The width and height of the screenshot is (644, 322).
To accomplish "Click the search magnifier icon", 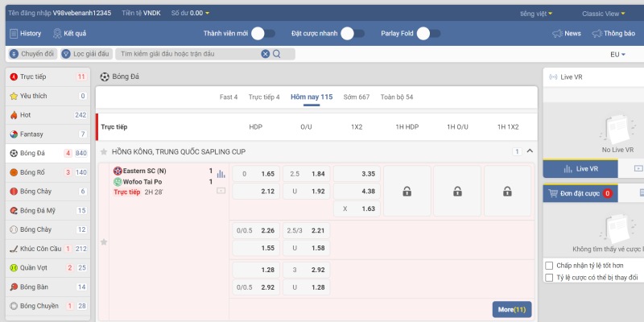I will click(x=277, y=54).
